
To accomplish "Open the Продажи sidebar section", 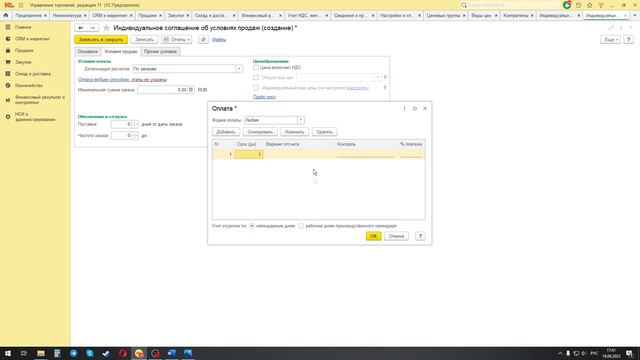I will click(x=24, y=51).
